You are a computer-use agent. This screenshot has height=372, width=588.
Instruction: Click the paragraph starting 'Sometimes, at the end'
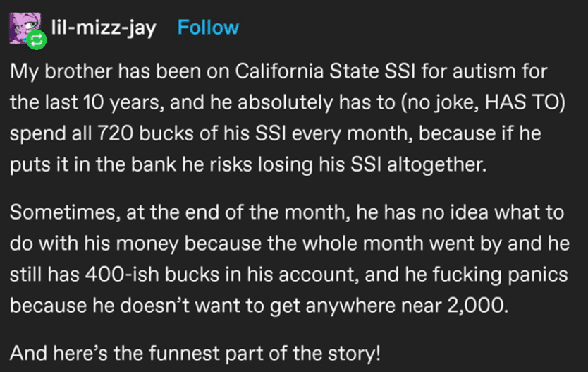290,258
